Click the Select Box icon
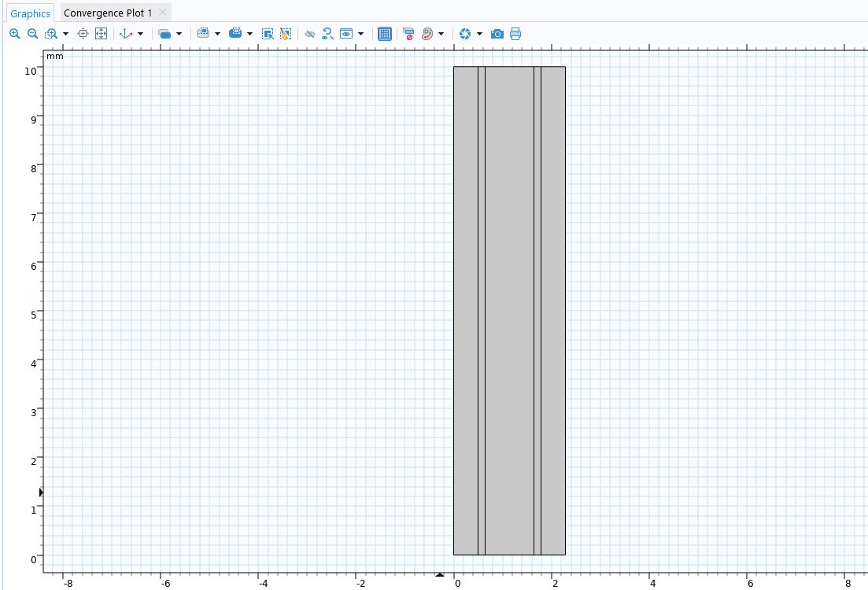The width and height of the screenshot is (868, 590). click(x=268, y=34)
